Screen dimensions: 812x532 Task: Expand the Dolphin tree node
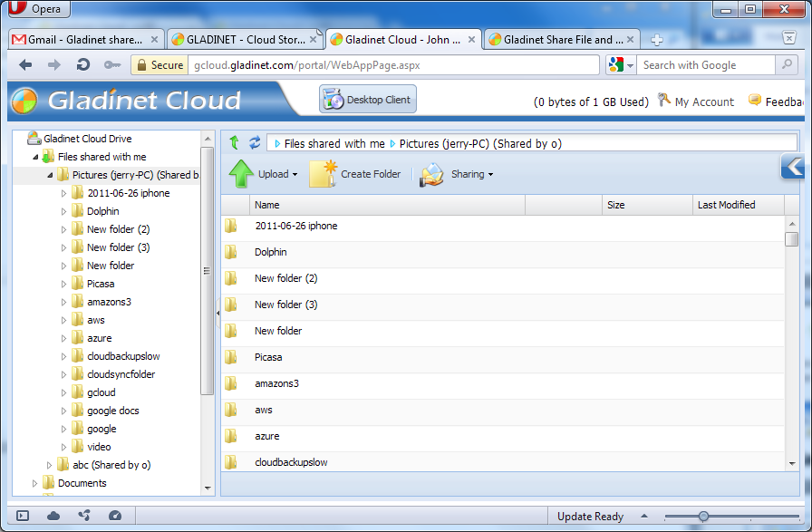click(63, 211)
